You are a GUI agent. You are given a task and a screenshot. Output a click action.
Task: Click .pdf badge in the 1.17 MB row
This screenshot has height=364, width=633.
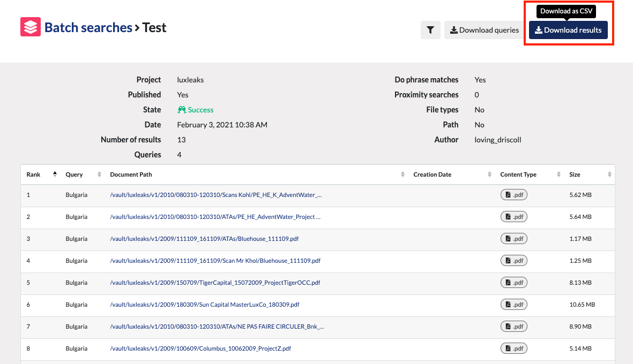click(x=514, y=239)
